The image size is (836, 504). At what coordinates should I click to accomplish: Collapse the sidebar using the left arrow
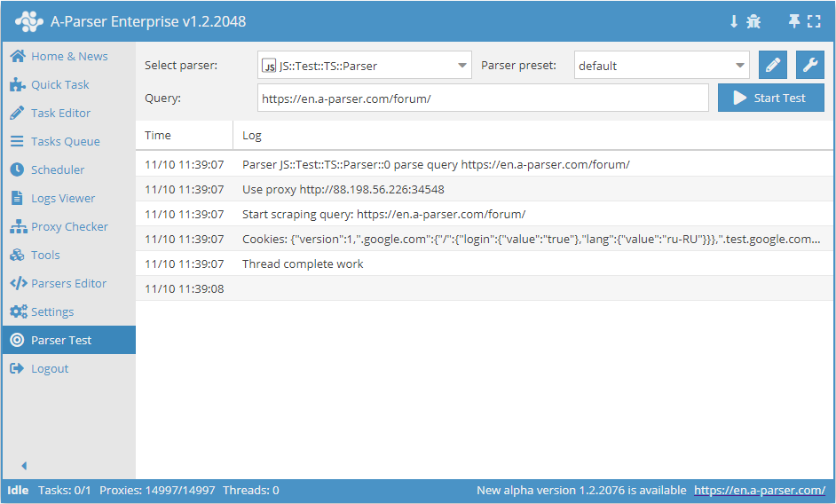pos(24,466)
